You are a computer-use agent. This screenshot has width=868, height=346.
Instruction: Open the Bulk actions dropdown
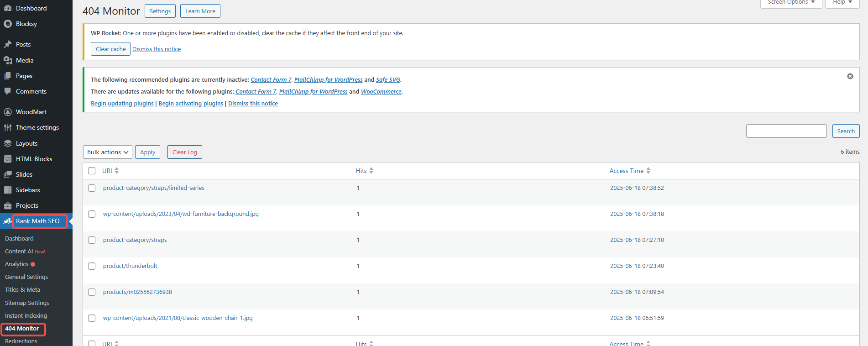click(x=107, y=152)
